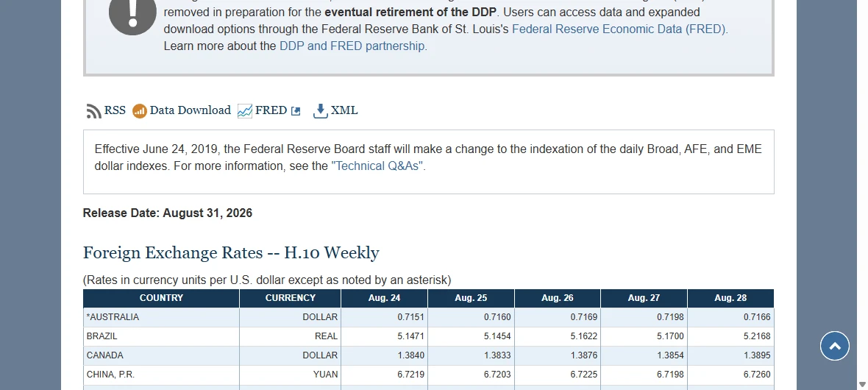Image resolution: width=868 pixels, height=390 pixels.
Task: Click the REAL currency cell
Action: pos(290,336)
